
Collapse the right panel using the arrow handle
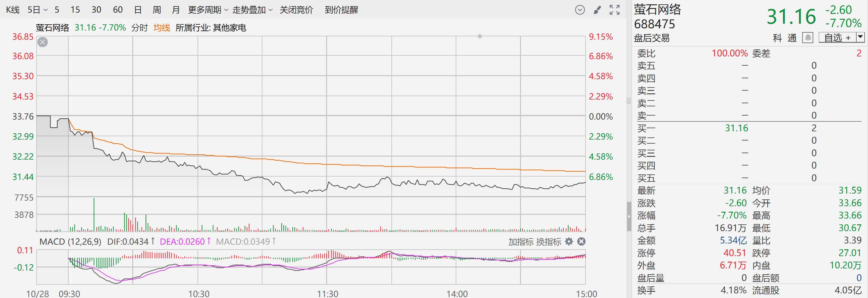(629, 216)
